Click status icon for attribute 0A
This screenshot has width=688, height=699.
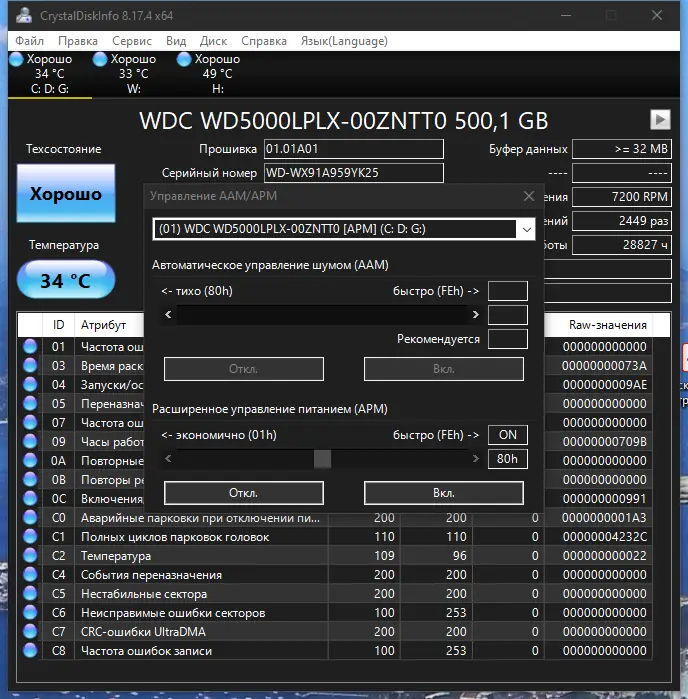[x=30, y=461]
